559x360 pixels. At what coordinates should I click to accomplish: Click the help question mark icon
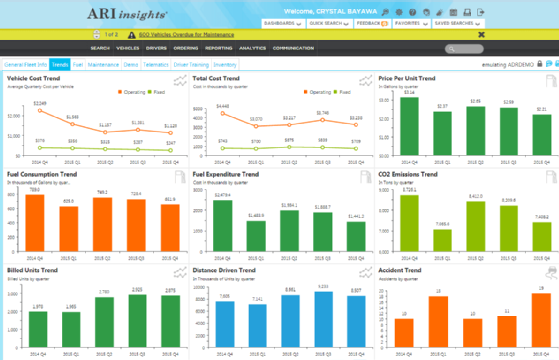[x=412, y=12]
